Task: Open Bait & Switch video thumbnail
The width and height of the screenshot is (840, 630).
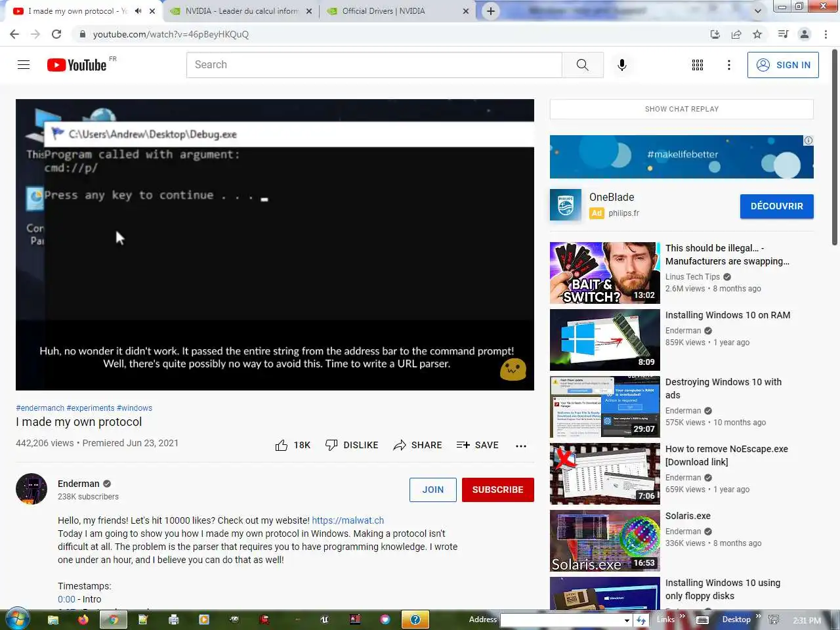Action: point(605,273)
